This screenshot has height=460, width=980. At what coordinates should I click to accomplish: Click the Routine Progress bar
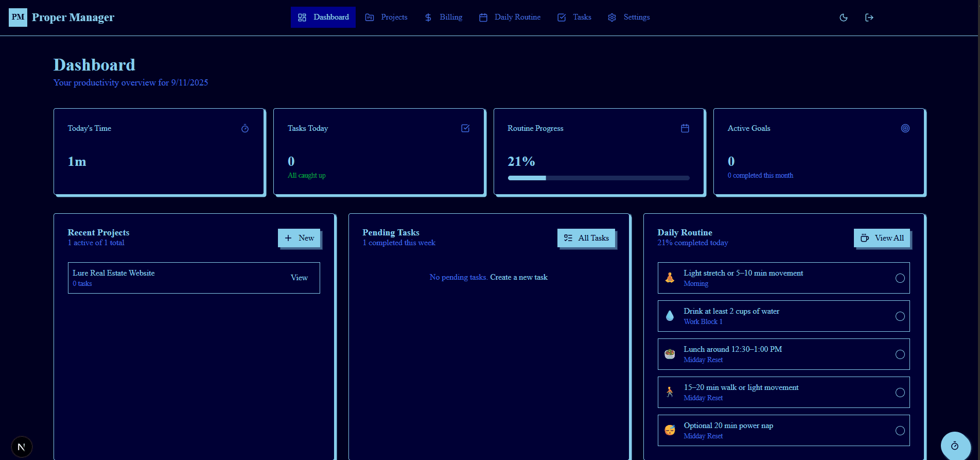pyautogui.click(x=598, y=178)
